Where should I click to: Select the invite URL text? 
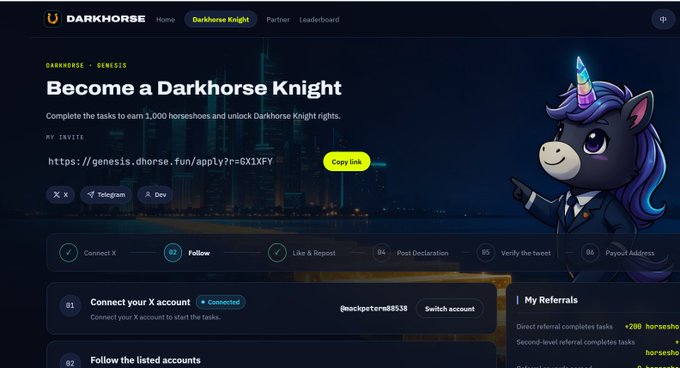tap(160, 162)
